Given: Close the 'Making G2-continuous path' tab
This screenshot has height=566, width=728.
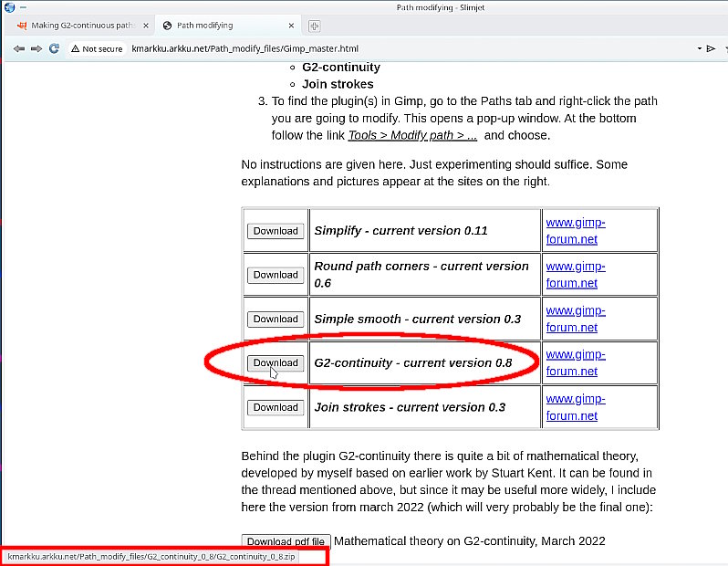Looking at the screenshot, I should click(x=146, y=26).
